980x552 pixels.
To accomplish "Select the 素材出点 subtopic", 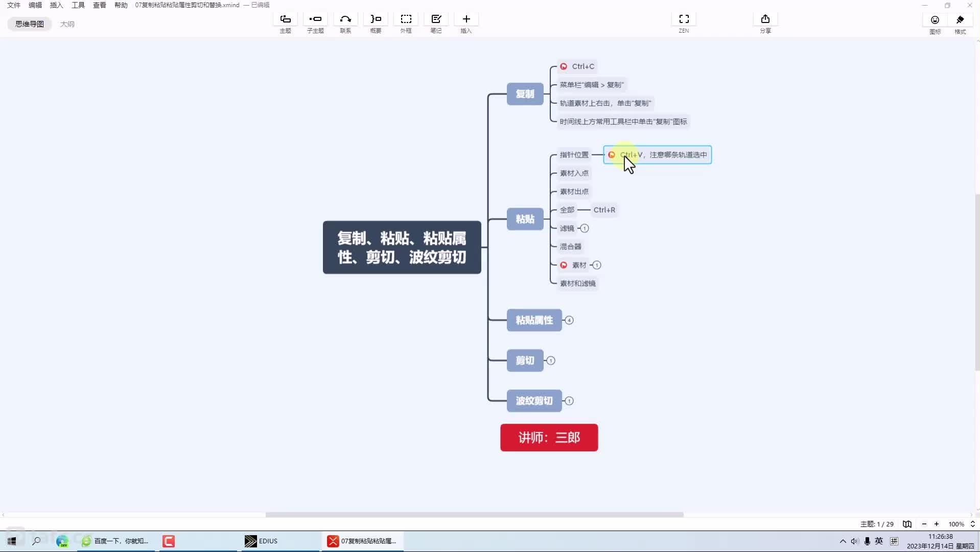I will (574, 192).
